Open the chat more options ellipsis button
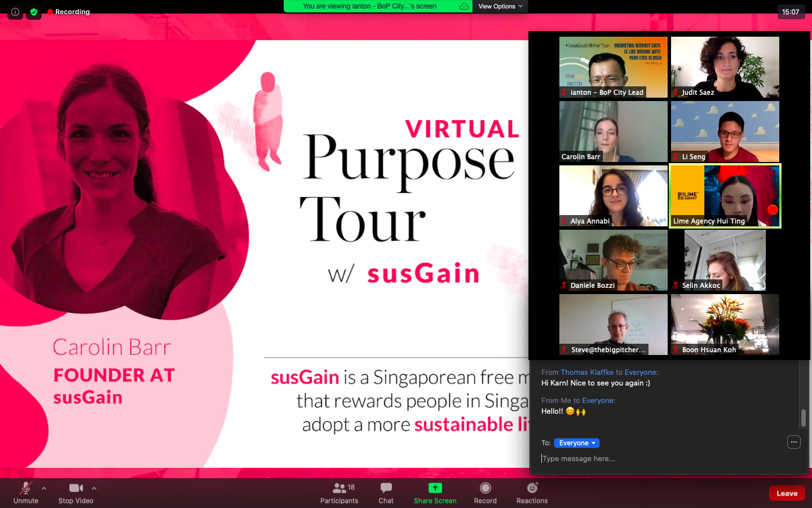 point(794,442)
